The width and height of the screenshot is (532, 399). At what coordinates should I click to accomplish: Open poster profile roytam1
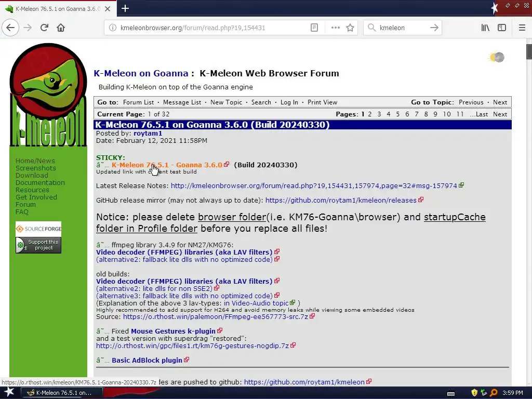(148, 134)
